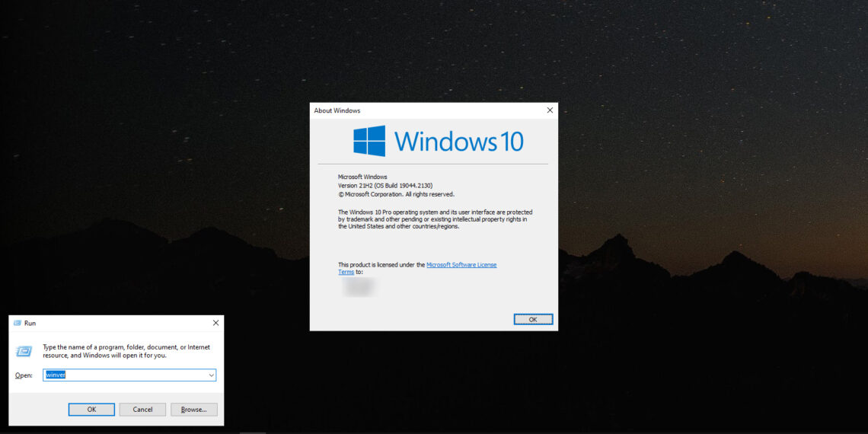This screenshot has height=434, width=868.
Task: Cancel the Run dialog
Action: tap(142, 410)
